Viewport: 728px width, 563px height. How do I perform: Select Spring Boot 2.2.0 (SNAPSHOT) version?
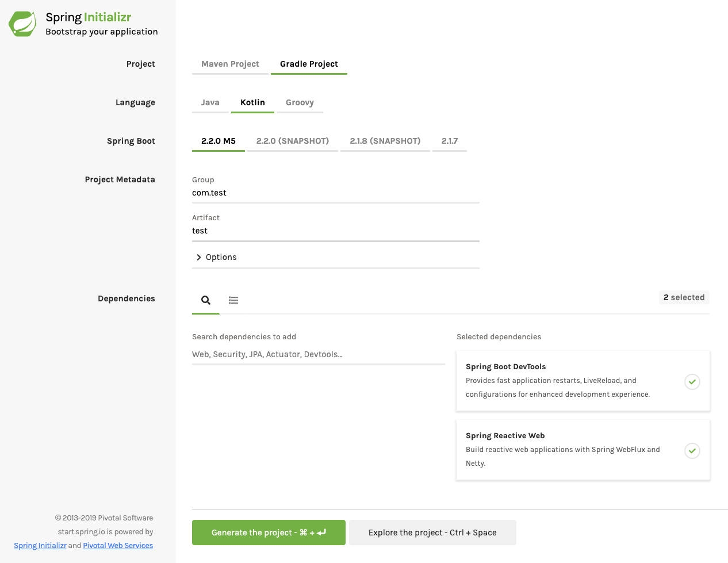293,141
